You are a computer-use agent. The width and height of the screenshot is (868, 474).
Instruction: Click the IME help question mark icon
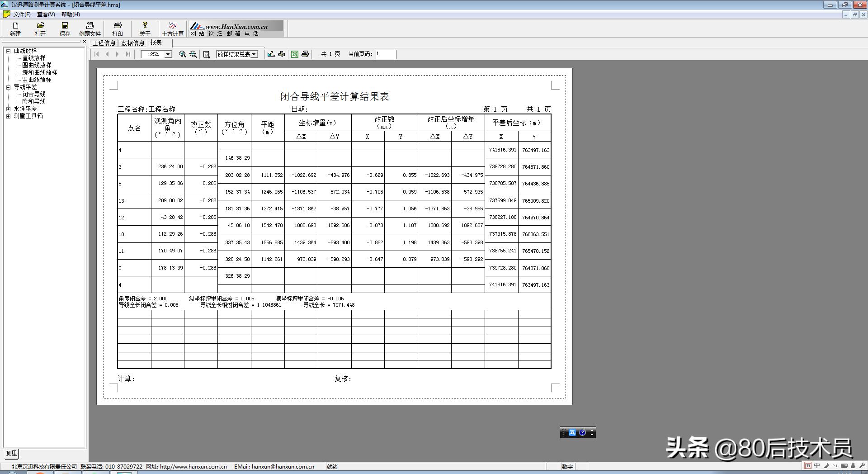(x=582, y=433)
